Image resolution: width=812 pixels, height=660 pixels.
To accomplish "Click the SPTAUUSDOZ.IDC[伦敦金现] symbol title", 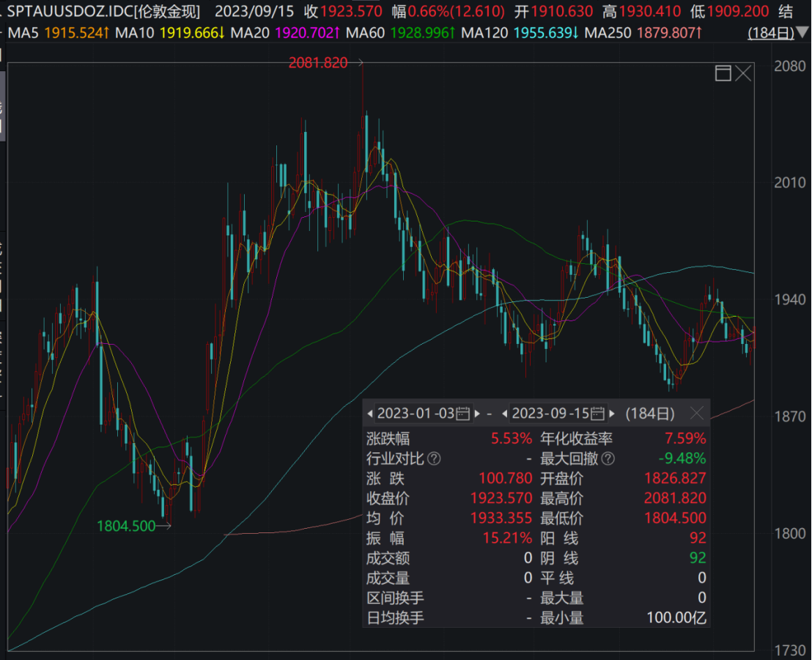I will 103,11.
